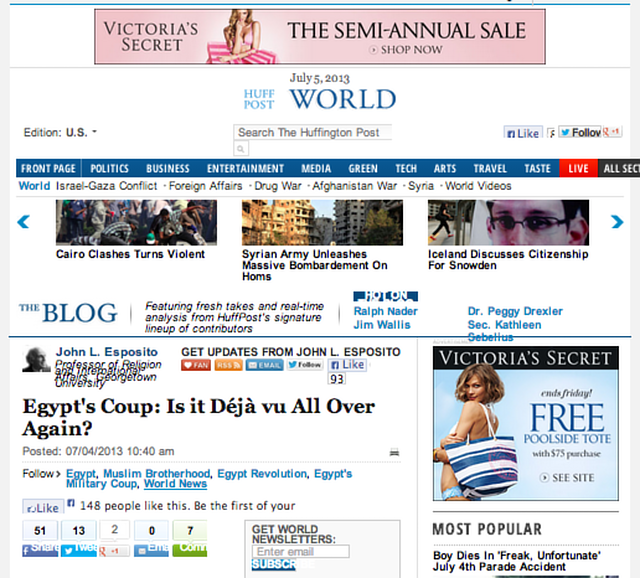Click the Snowden thumbnail image

(508, 222)
